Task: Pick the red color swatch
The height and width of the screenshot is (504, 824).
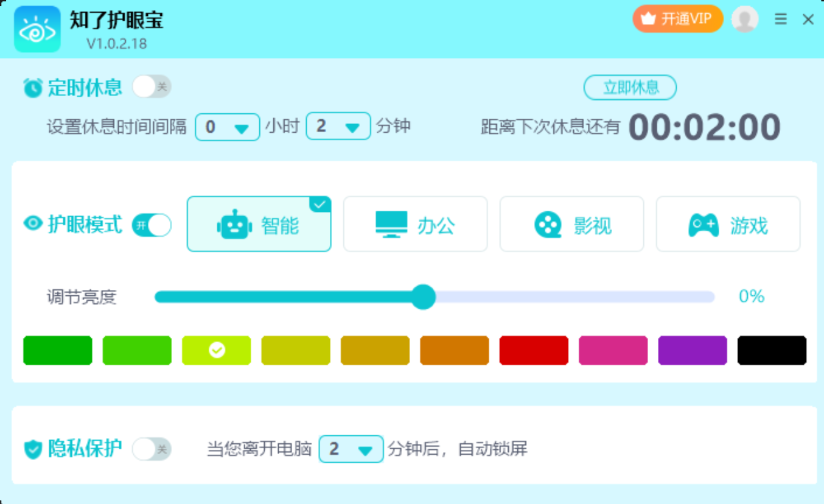Action: (533, 351)
